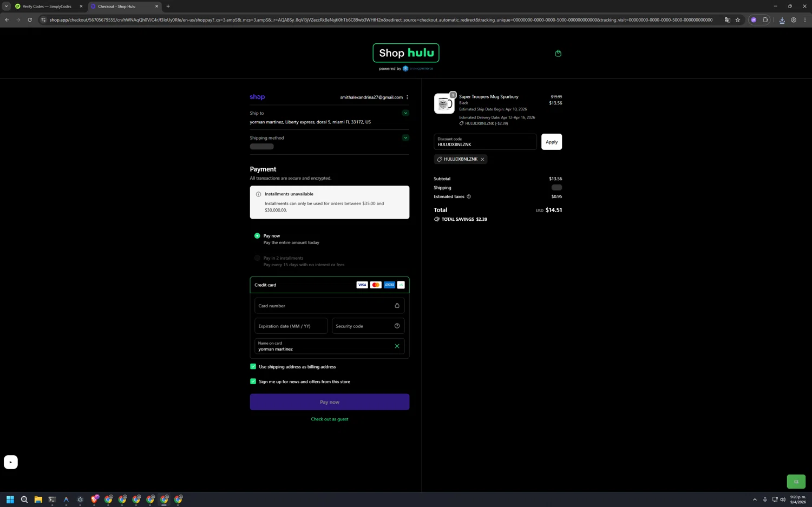Click the Shop Hulu logo
The image size is (812, 507).
pyautogui.click(x=406, y=53)
